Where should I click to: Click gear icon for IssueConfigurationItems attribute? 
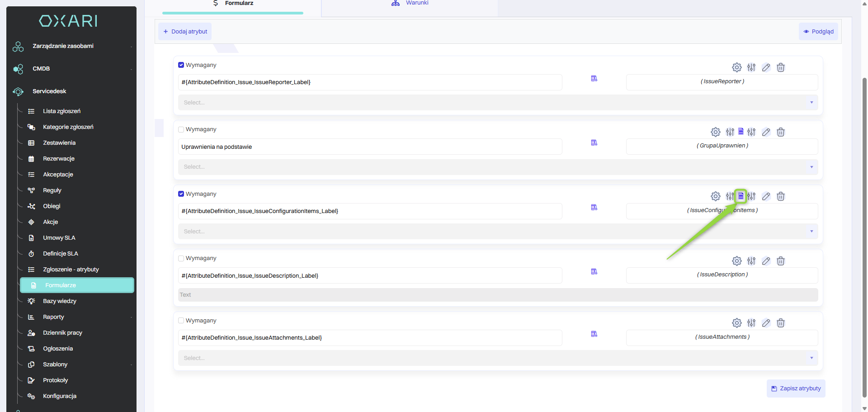click(x=715, y=196)
